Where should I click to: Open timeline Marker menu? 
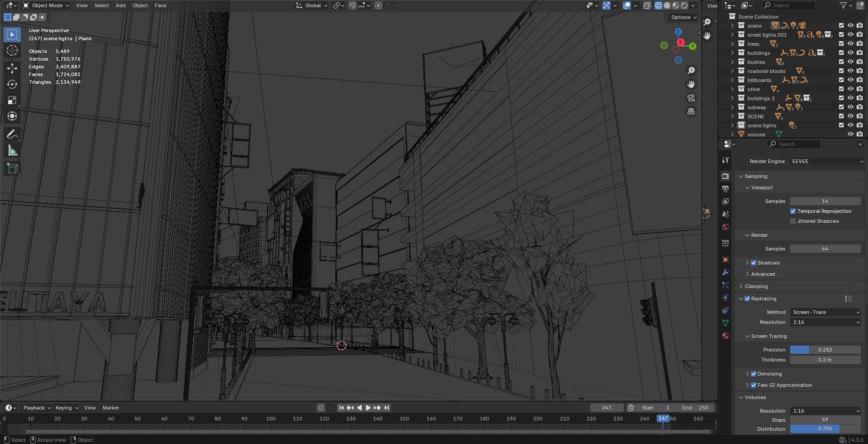110,408
